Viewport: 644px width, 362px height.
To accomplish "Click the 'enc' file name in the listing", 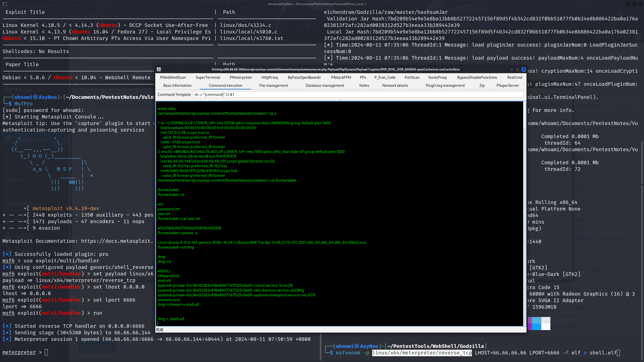I will click(161, 204).
